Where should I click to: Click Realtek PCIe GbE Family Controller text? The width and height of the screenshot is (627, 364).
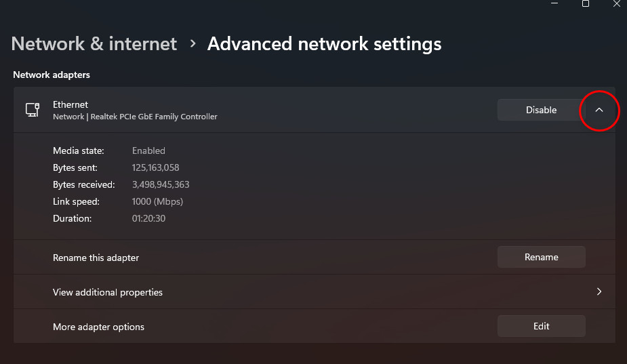pyautogui.click(x=165, y=117)
